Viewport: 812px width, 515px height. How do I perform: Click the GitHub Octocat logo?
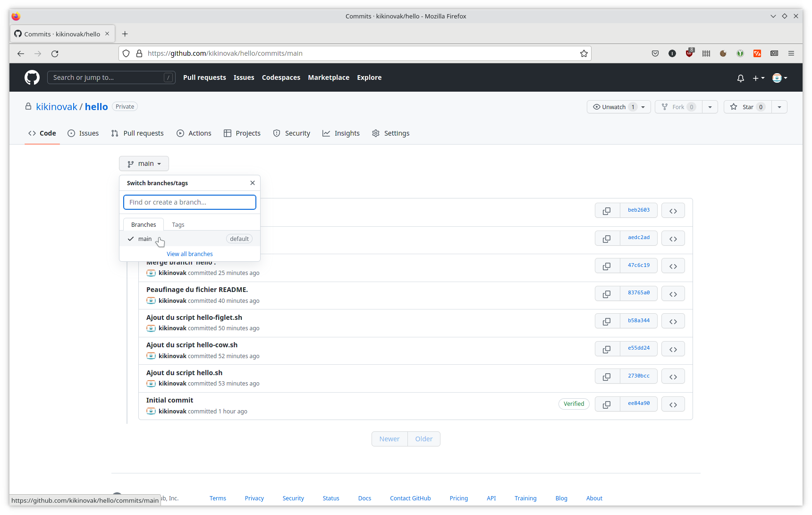[32, 77]
